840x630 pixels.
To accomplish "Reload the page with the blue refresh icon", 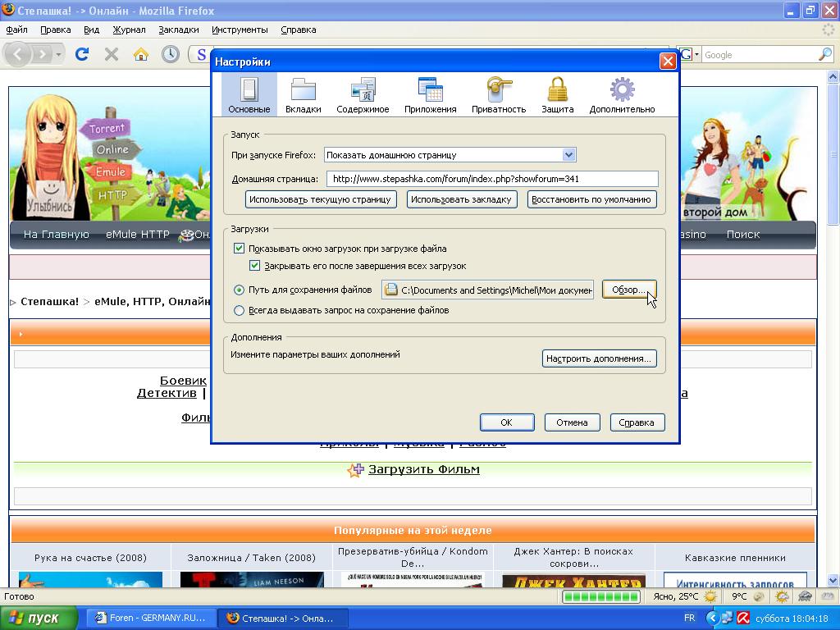I will point(82,54).
